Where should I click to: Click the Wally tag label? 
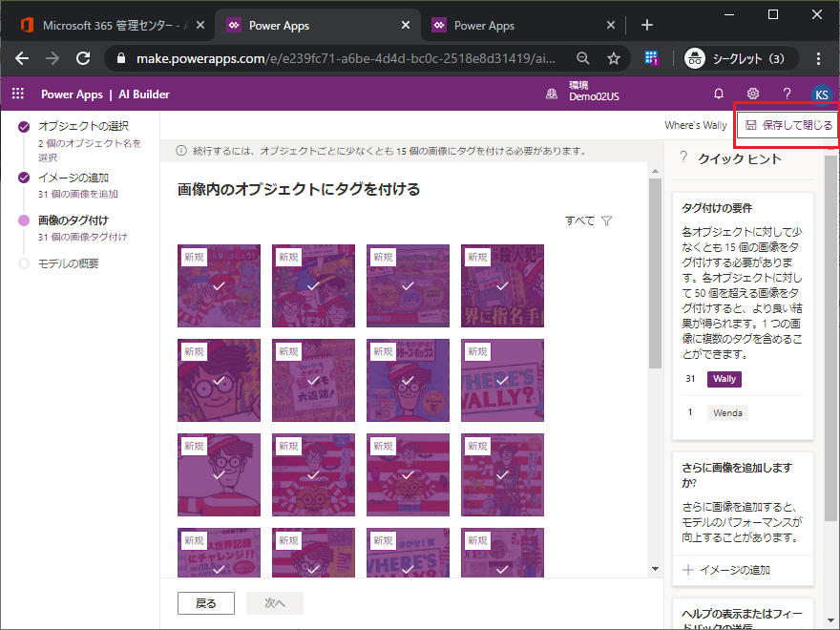coord(724,379)
